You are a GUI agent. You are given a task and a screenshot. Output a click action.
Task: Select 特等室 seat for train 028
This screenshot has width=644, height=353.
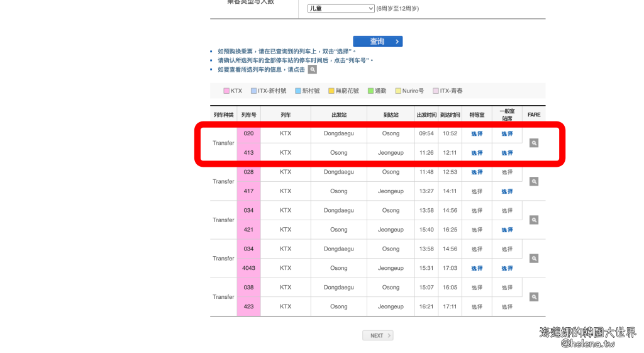[x=477, y=172]
